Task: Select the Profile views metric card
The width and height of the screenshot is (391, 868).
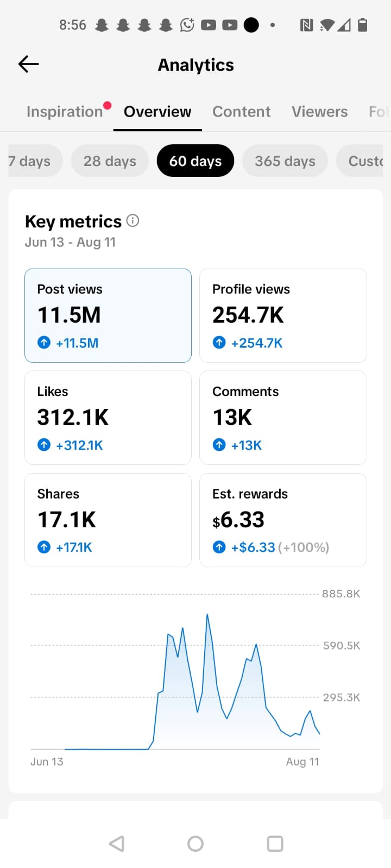Action: tap(283, 315)
